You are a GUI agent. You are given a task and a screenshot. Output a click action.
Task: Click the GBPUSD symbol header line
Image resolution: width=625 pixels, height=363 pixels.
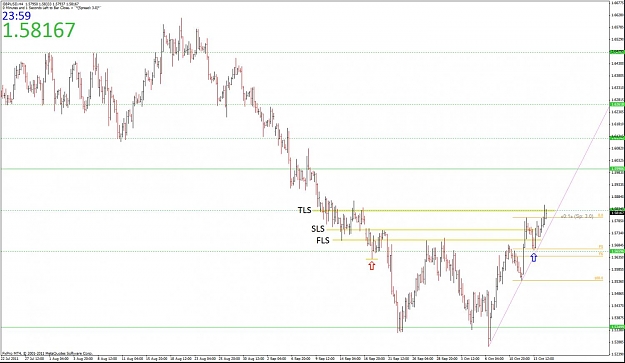[x=41, y=4]
